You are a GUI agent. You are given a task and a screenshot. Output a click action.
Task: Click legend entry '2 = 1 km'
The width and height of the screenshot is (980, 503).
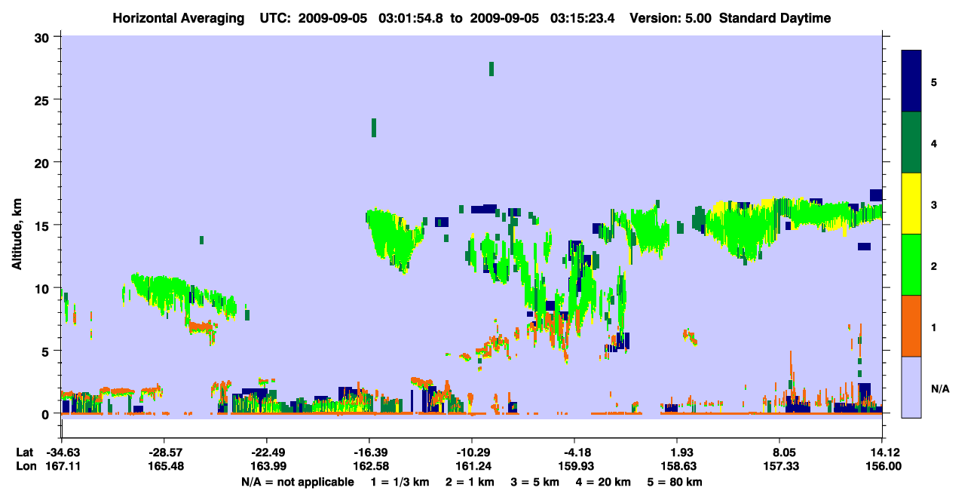(x=470, y=482)
